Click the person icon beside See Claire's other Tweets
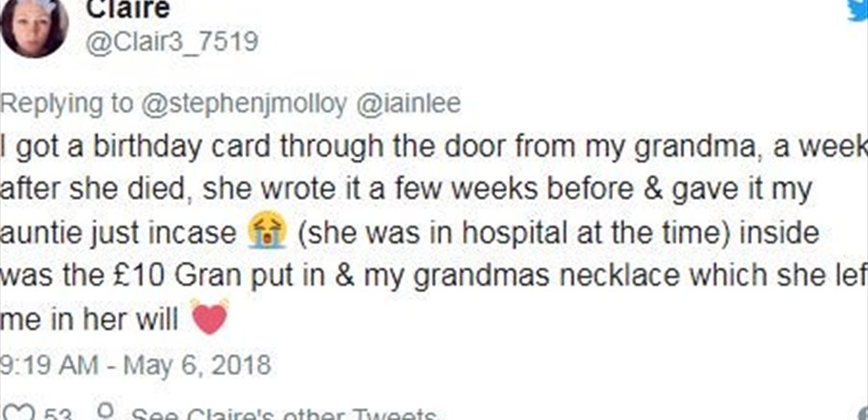 (x=104, y=413)
